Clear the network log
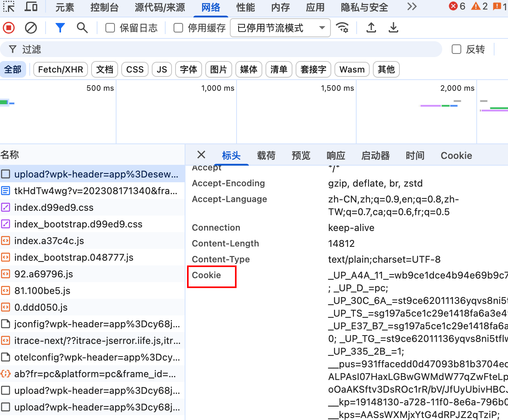 click(x=31, y=28)
